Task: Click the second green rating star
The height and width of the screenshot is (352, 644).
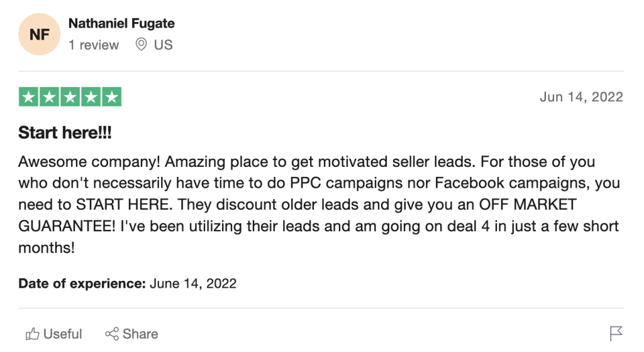Action: point(50,96)
